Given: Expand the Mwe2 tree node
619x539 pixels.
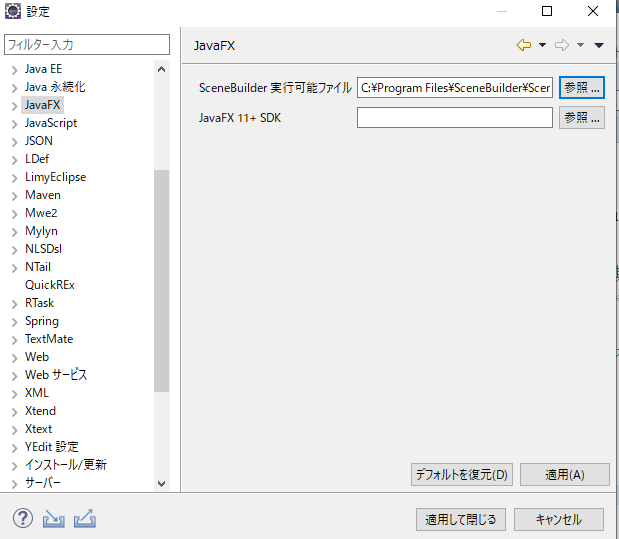Looking at the screenshot, I should [15, 214].
